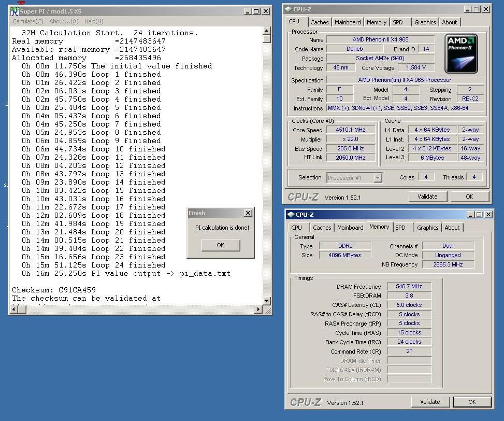Click the Super PI vertical scrollbar down arrow

pyautogui.click(x=266, y=301)
